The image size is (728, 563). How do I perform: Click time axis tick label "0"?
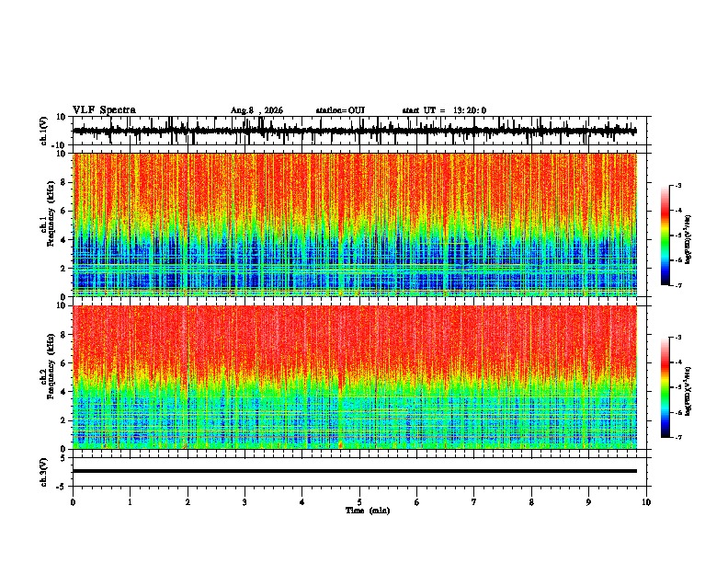coord(73,502)
